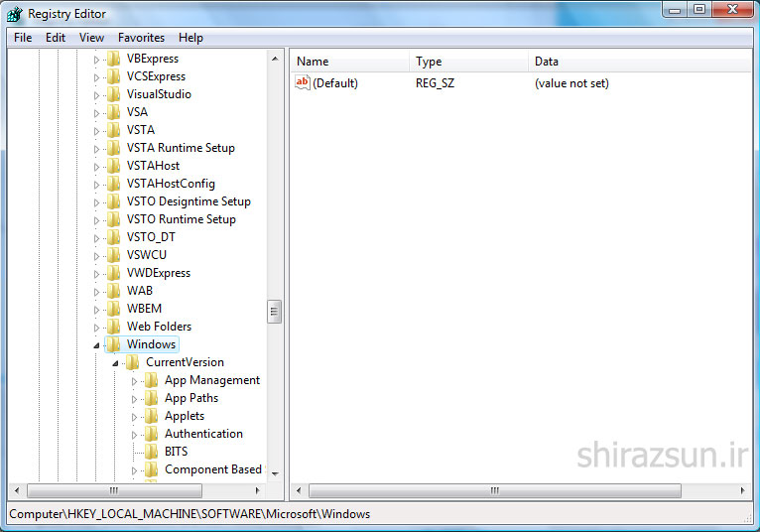Open the Favorites menu

[141, 38]
